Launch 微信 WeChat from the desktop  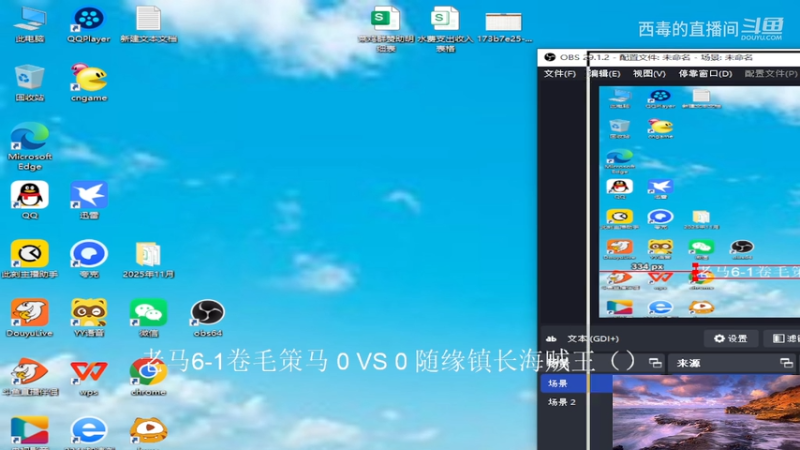[148, 318]
